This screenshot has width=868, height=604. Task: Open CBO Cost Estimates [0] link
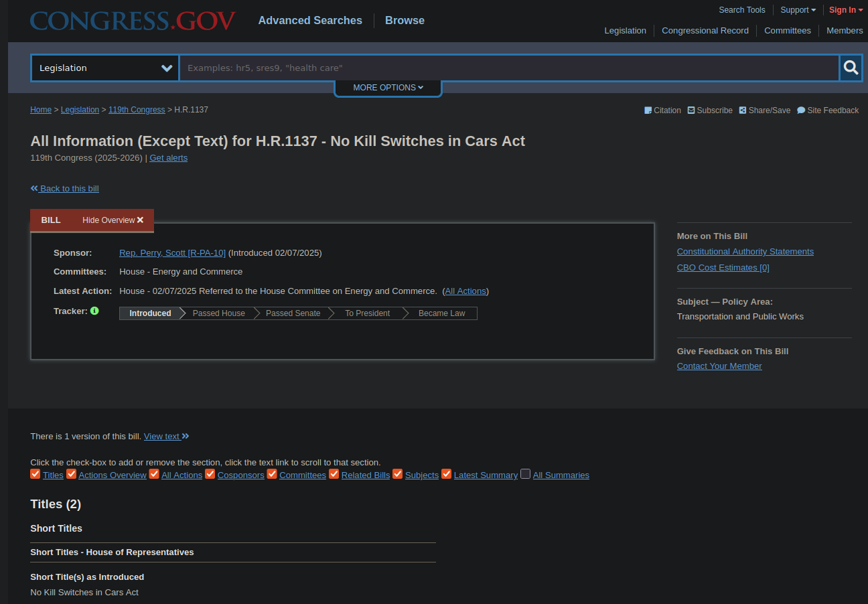[723, 268]
